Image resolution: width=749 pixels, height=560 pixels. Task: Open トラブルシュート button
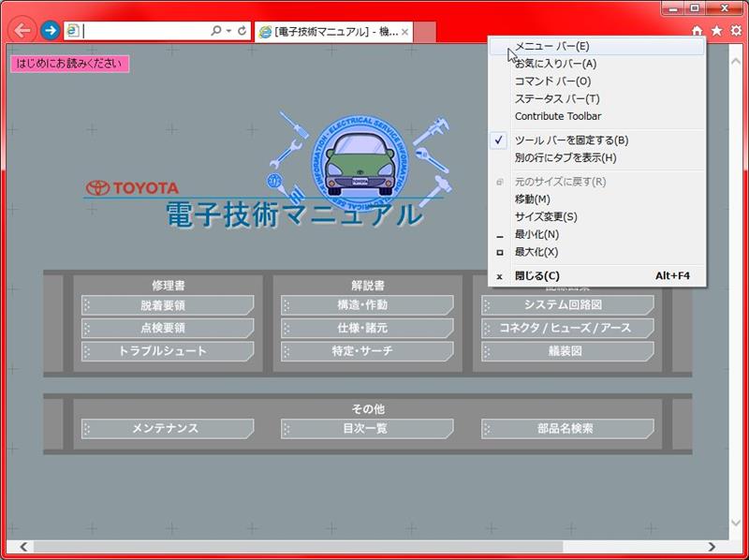(x=168, y=351)
